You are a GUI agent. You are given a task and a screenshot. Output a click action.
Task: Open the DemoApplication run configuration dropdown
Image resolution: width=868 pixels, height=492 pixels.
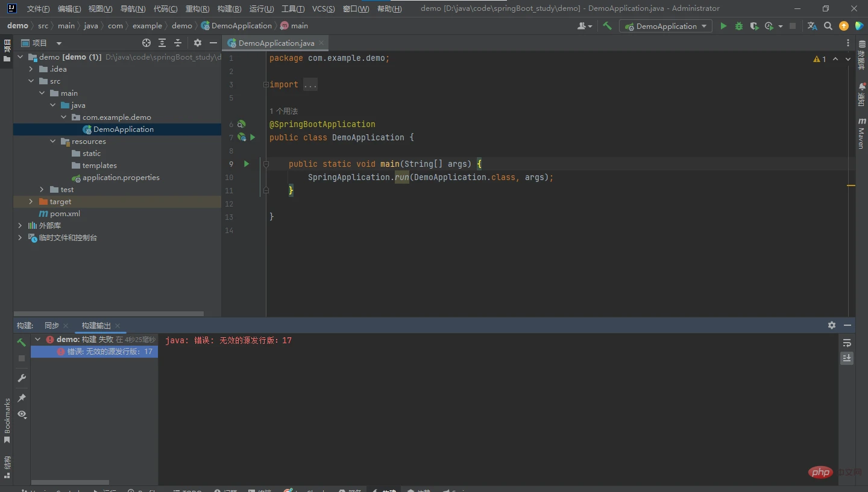665,26
